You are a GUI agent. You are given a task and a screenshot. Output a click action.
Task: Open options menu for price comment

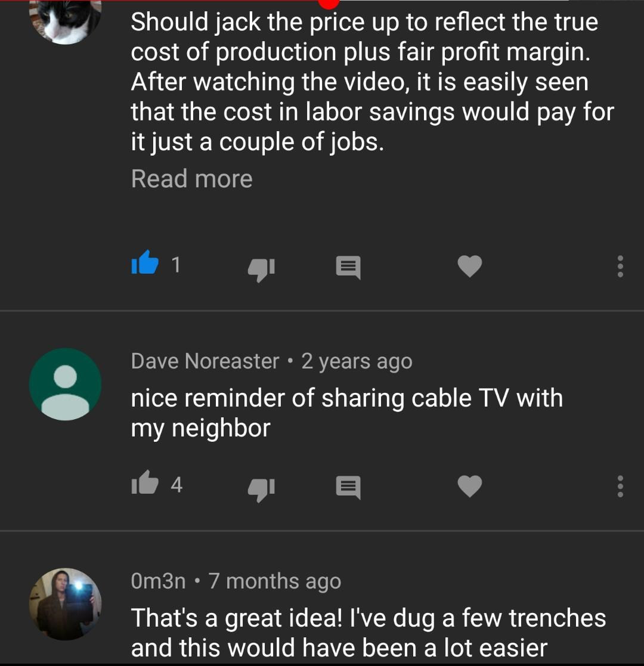[x=620, y=267]
